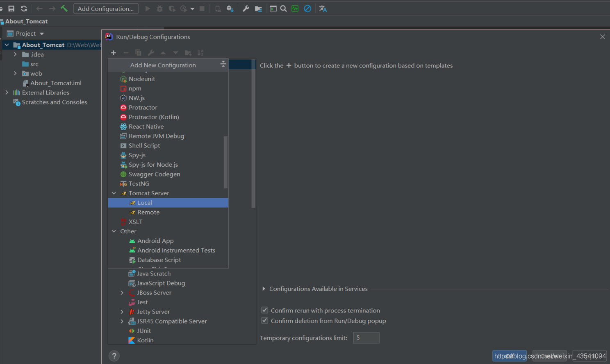
Task: Open settings via the wrench icon
Action: [x=246, y=9]
